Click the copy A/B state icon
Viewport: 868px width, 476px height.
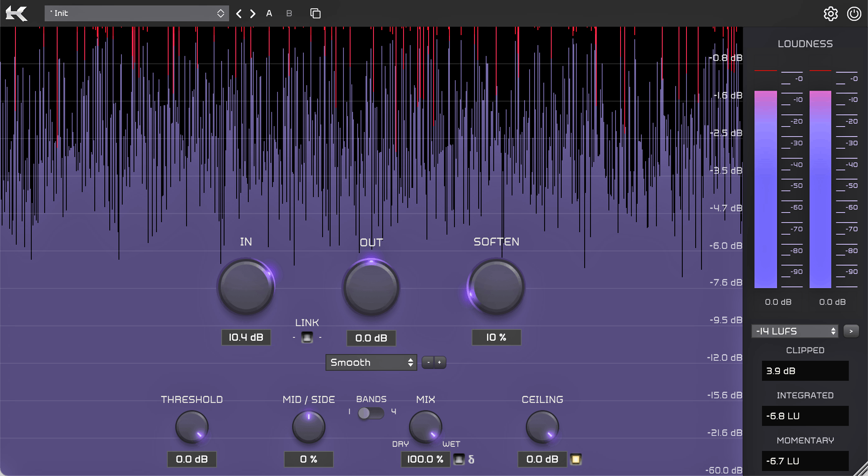[x=315, y=14]
